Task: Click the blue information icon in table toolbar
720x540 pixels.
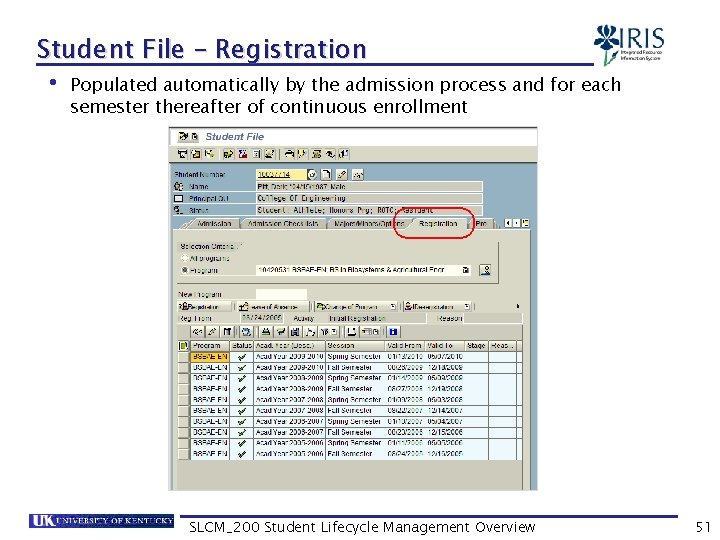Action: [x=393, y=332]
